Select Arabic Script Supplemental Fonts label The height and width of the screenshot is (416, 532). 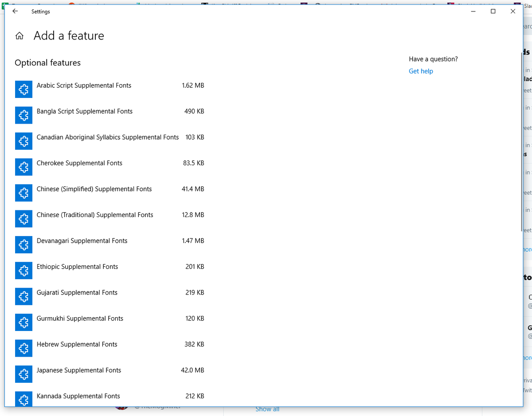84,86
